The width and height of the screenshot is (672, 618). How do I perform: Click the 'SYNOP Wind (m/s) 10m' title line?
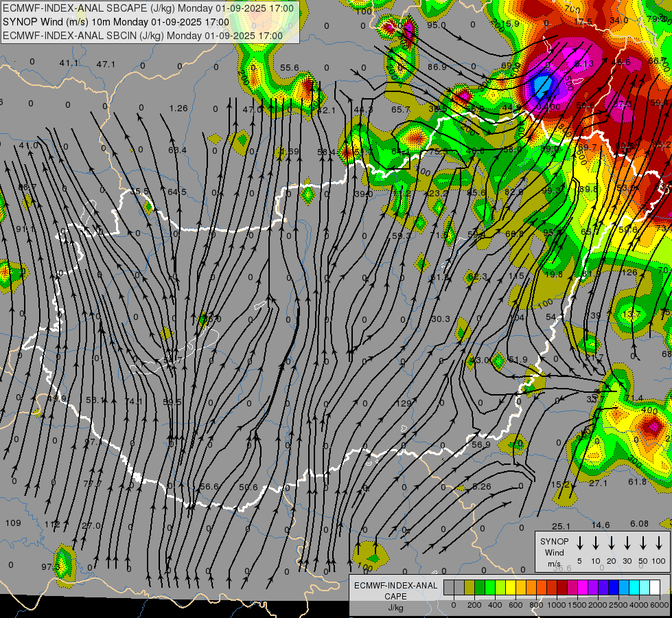[x=116, y=22]
